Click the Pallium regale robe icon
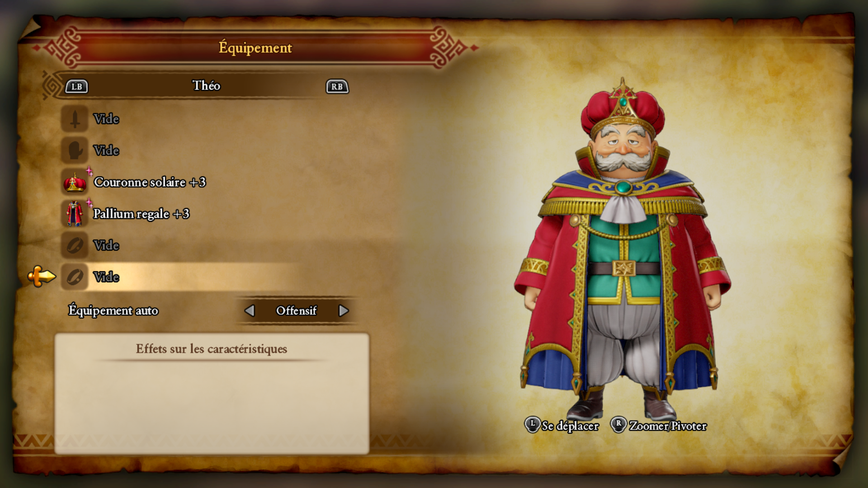 pyautogui.click(x=75, y=214)
